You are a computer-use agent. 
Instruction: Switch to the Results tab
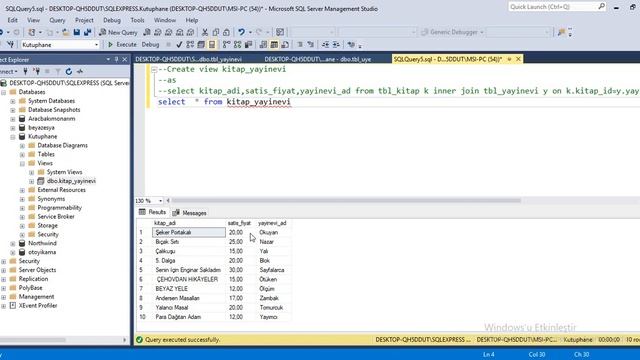pyautogui.click(x=153, y=212)
